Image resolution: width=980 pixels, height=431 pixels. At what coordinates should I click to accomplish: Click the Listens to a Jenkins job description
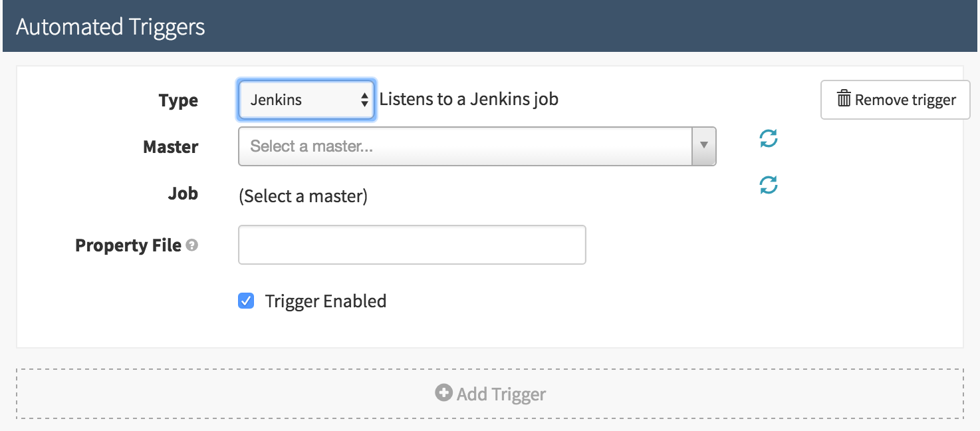pyautogui.click(x=469, y=100)
